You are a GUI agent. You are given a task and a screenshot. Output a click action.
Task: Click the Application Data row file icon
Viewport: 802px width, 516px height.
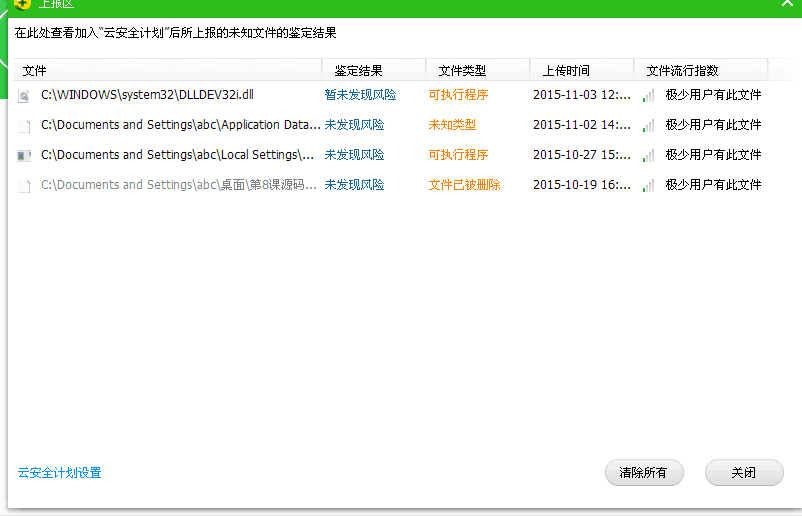pos(24,126)
